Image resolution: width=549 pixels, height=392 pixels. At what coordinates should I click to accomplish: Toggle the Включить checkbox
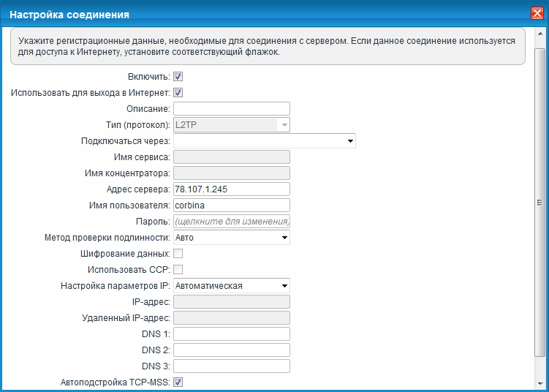click(x=178, y=76)
